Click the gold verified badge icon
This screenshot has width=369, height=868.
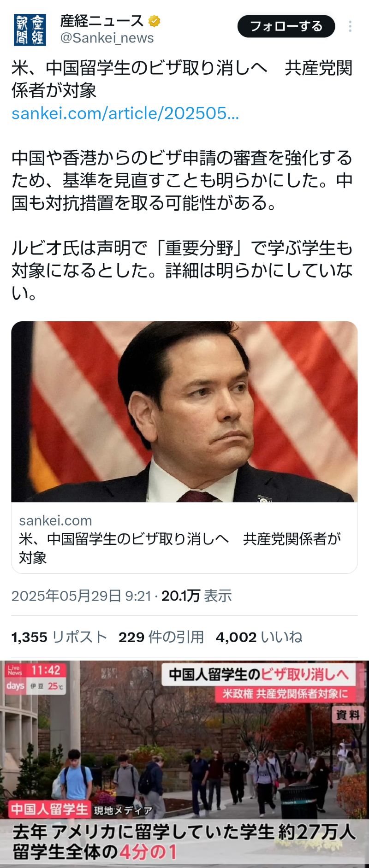[154, 21]
